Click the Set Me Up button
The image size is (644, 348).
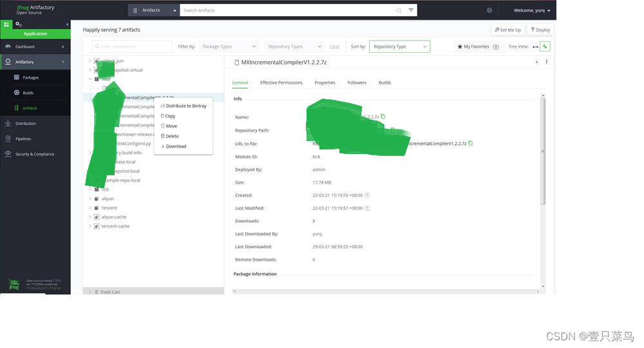507,30
